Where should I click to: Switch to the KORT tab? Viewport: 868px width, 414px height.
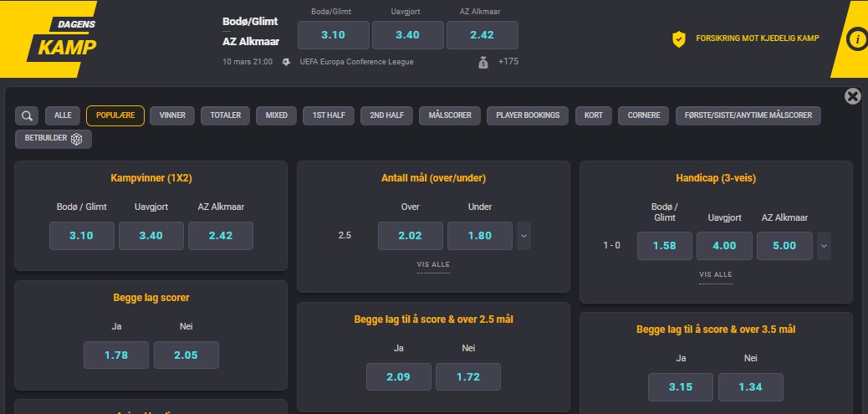(594, 115)
